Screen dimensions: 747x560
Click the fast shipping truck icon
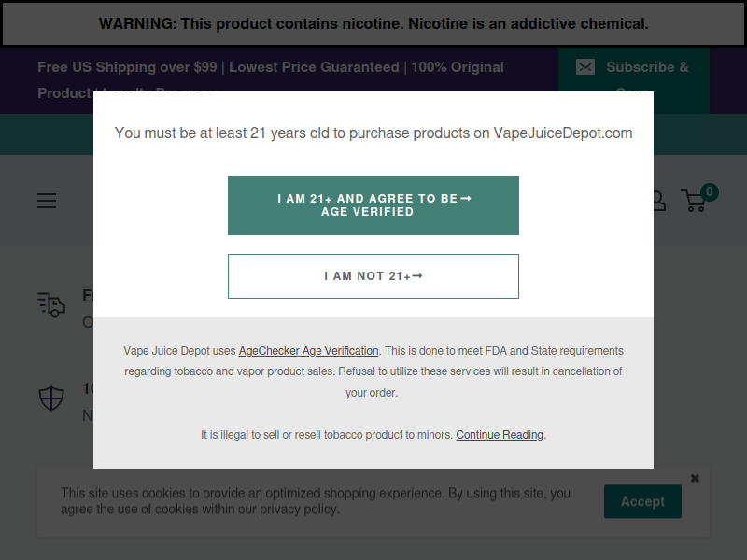51,305
